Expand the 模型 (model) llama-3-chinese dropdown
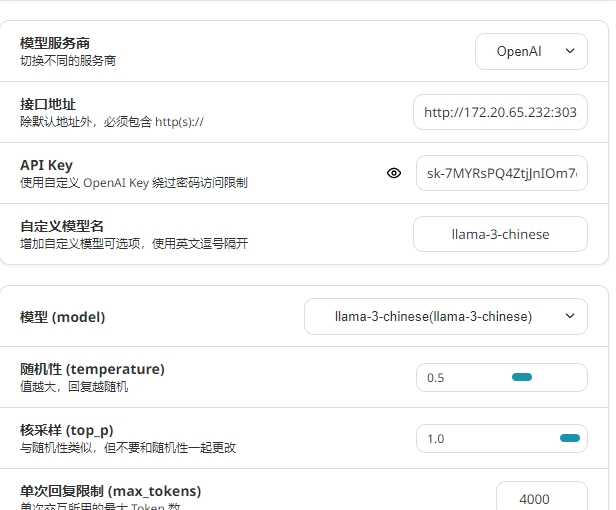The width and height of the screenshot is (616, 510). 445,316
